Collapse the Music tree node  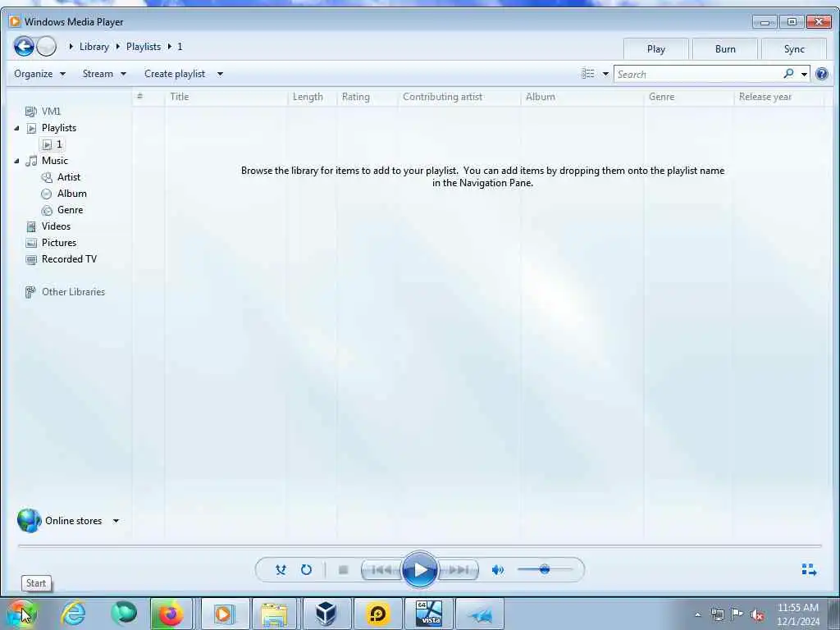(16, 161)
